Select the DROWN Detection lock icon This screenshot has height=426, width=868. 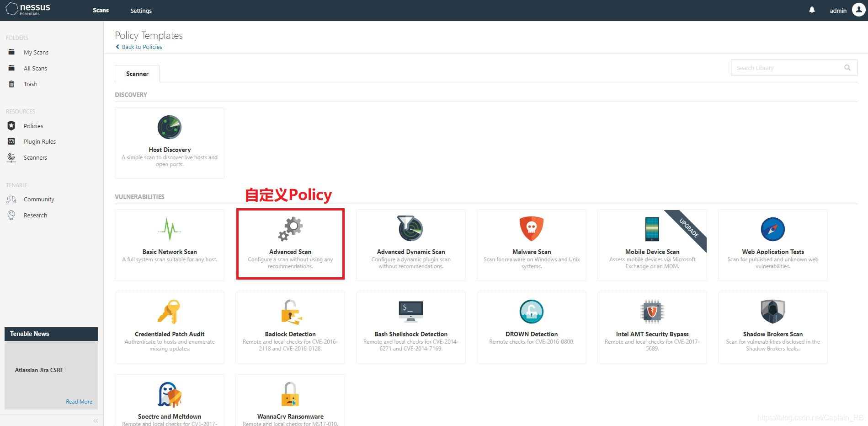click(532, 312)
